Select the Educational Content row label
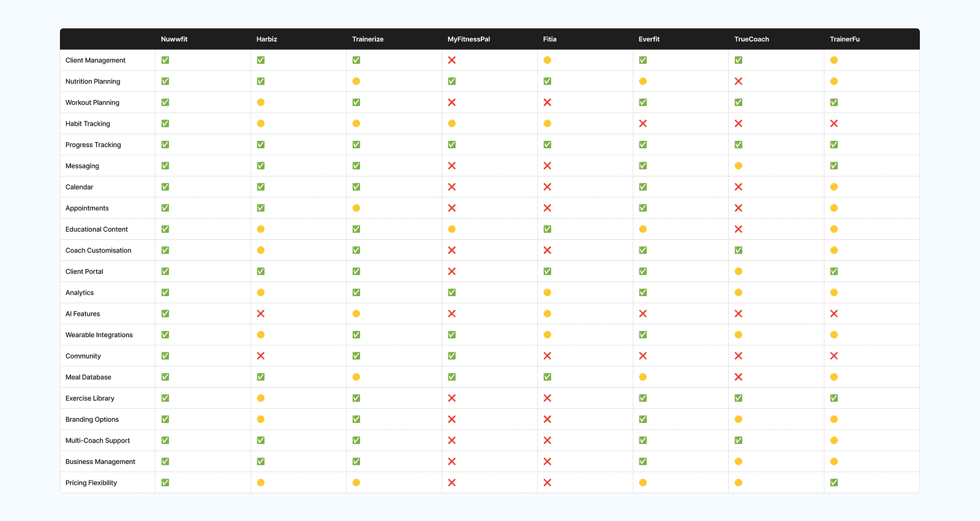 97,229
